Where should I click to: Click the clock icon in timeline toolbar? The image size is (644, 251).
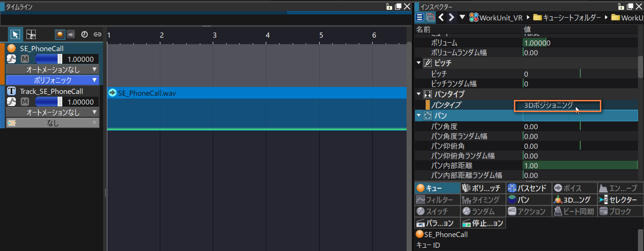[85, 34]
